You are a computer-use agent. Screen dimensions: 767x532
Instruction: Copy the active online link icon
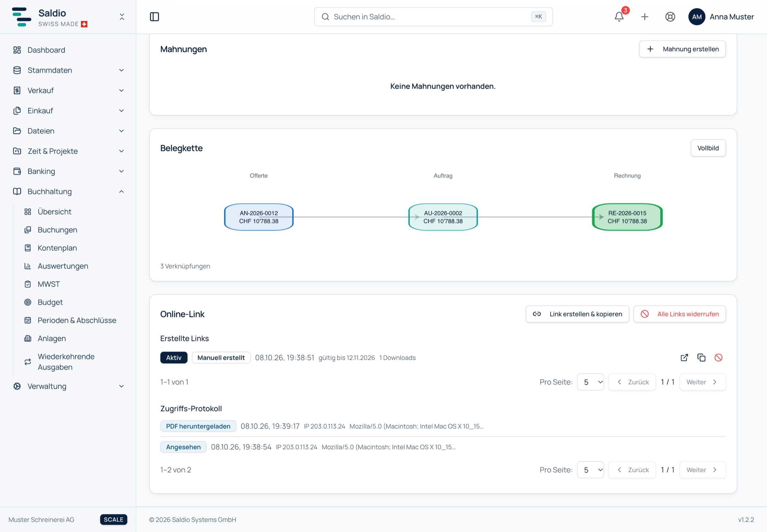(701, 358)
